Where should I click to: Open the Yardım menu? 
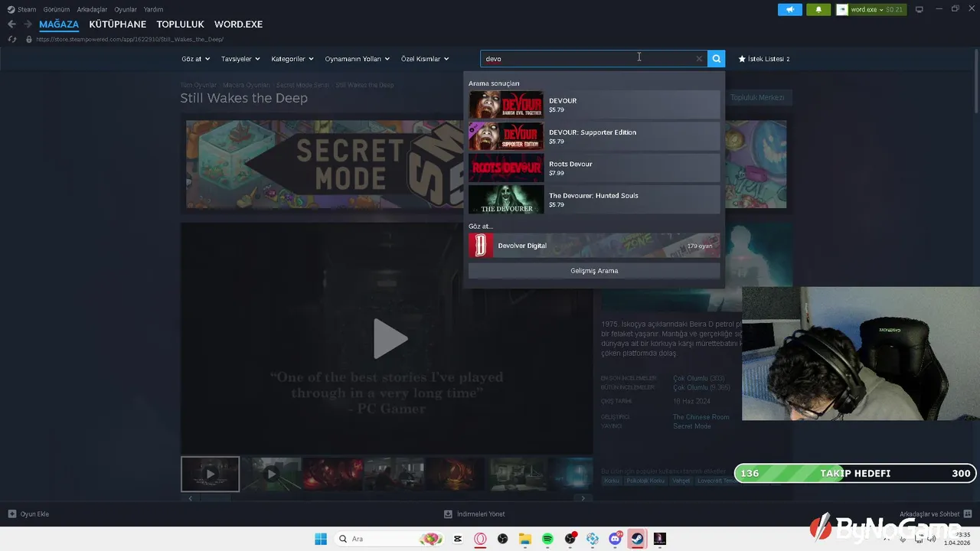pyautogui.click(x=153, y=9)
